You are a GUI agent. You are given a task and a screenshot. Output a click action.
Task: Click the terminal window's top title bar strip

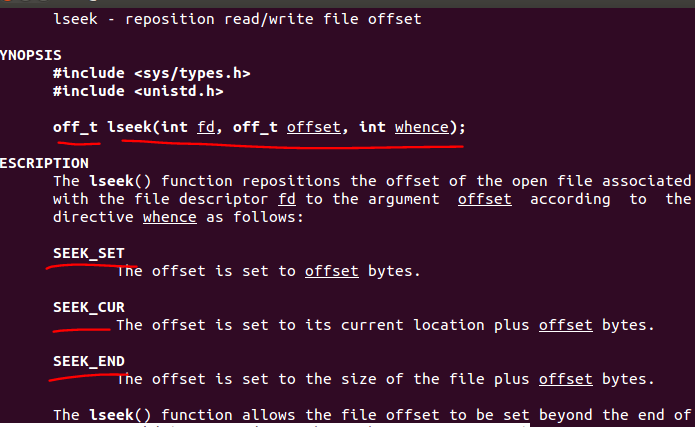point(347,4)
